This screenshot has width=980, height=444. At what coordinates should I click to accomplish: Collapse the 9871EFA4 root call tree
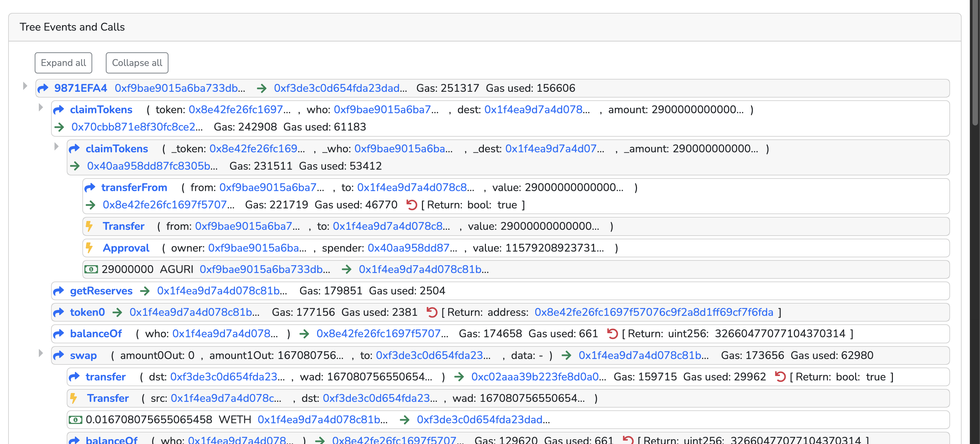point(25,86)
